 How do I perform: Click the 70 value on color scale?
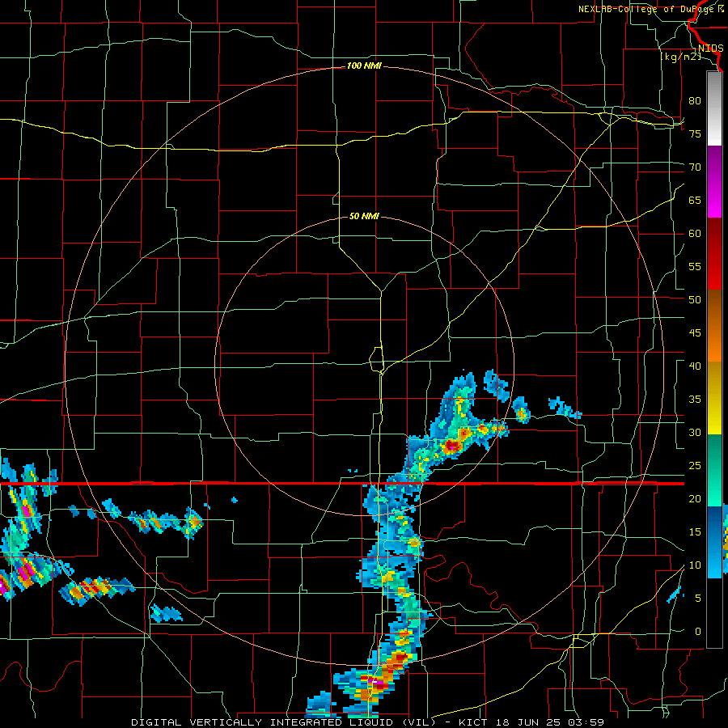(x=695, y=167)
